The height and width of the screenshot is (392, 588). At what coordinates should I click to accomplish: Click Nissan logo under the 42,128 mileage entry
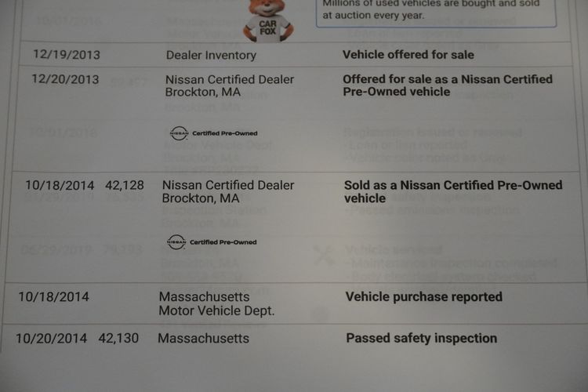click(x=176, y=242)
